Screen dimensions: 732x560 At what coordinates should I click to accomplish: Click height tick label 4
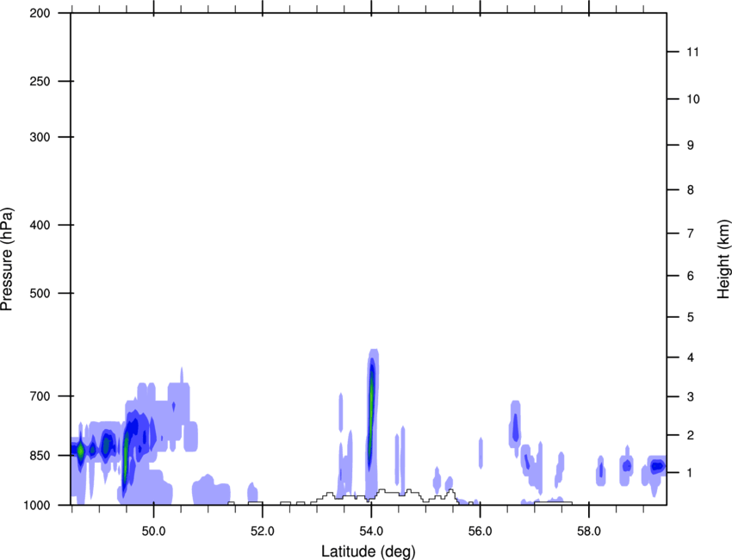pyautogui.click(x=691, y=358)
